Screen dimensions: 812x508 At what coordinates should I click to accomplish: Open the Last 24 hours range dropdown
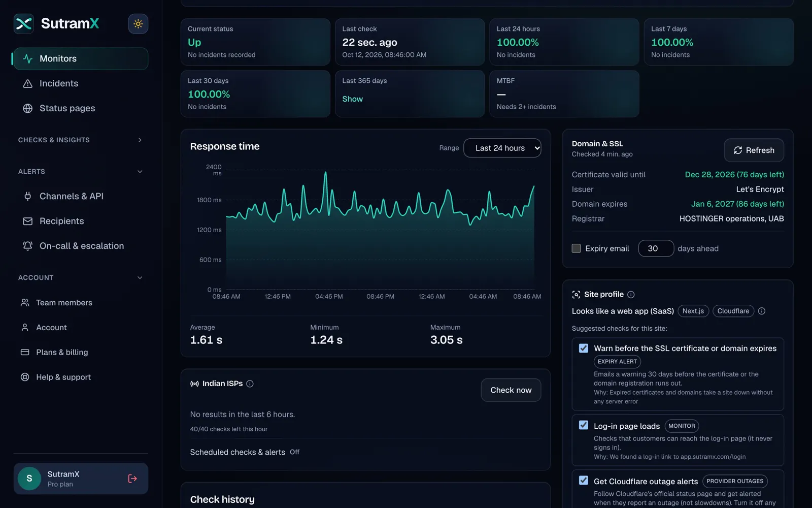502,148
